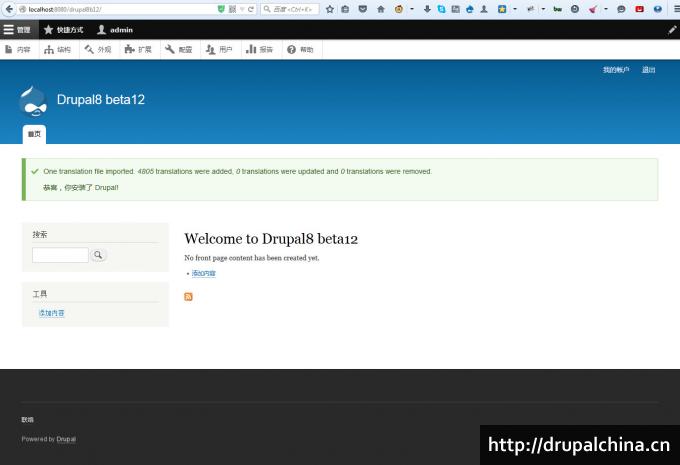Click the Drupal8 beta12 site name link

tap(101, 99)
